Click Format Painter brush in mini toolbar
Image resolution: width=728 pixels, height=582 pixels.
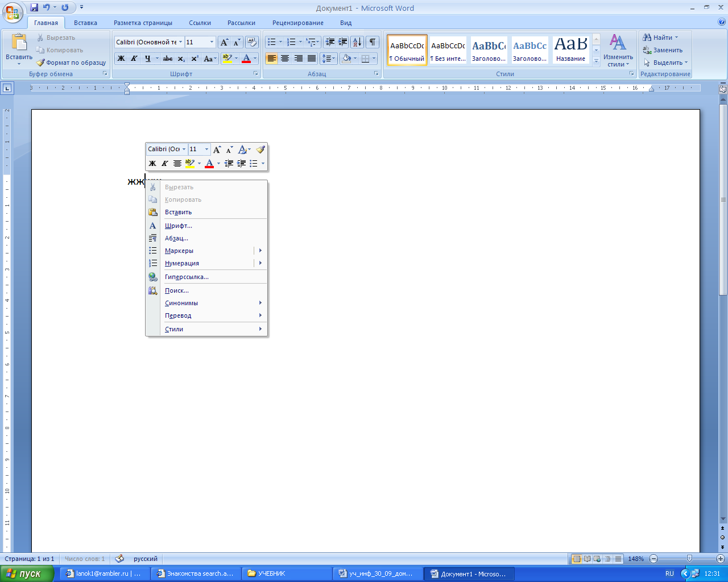[260, 149]
